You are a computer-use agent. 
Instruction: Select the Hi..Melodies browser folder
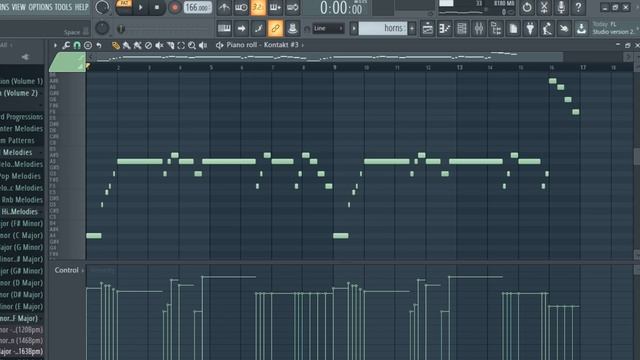20,211
